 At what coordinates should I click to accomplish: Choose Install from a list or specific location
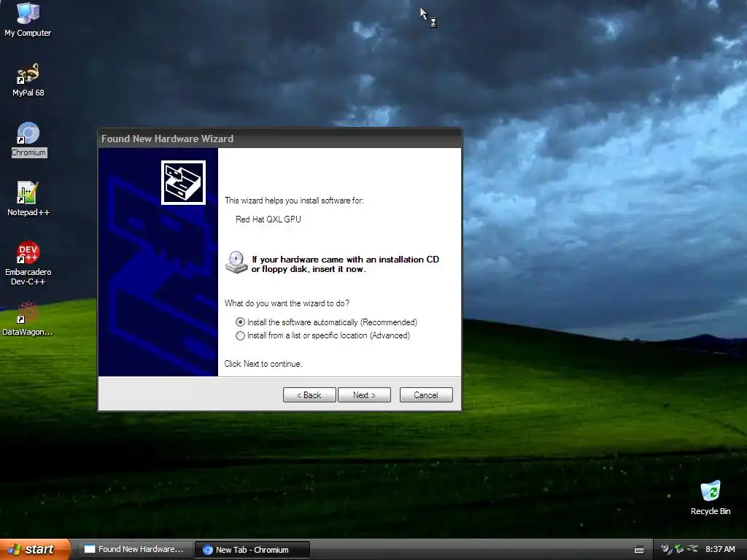(322, 335)
